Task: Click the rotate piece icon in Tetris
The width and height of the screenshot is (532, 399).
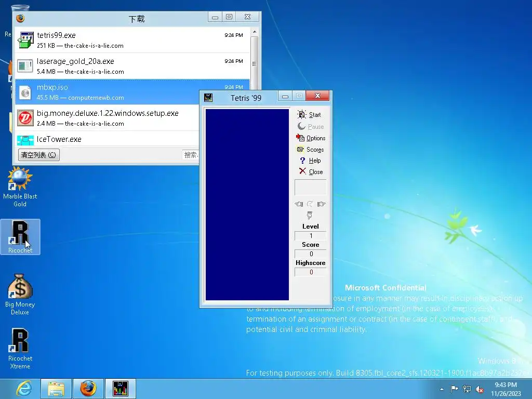Action: tap(310, 204)
